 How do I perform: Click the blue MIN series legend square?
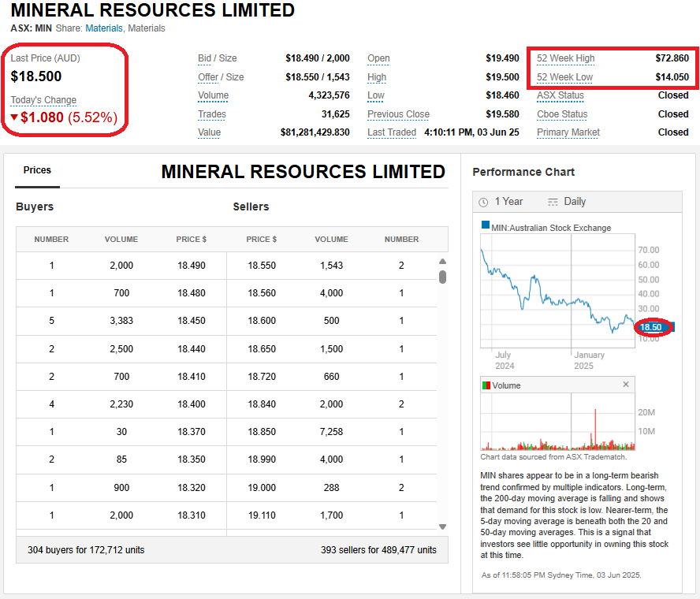coord(486,227)
